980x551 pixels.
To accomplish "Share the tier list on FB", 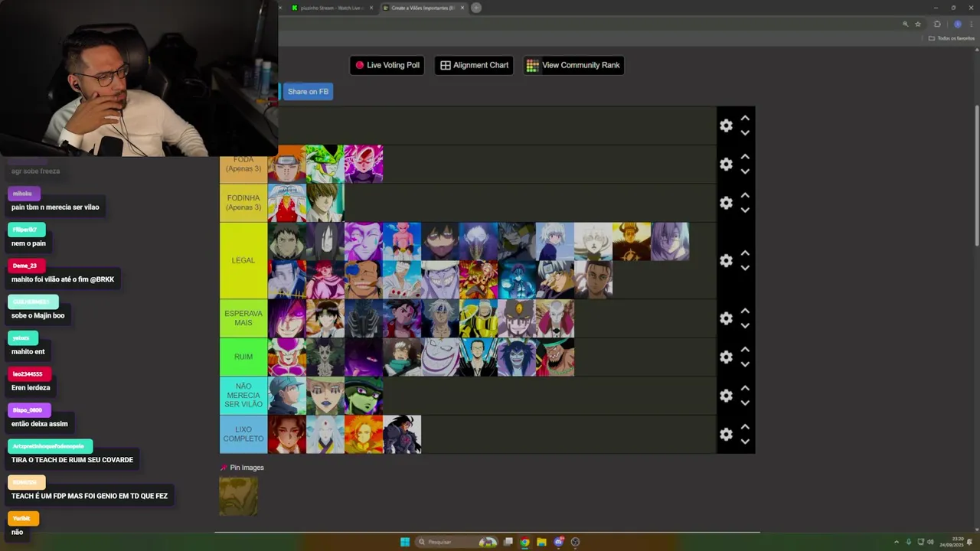I will (x=308, y=92).
